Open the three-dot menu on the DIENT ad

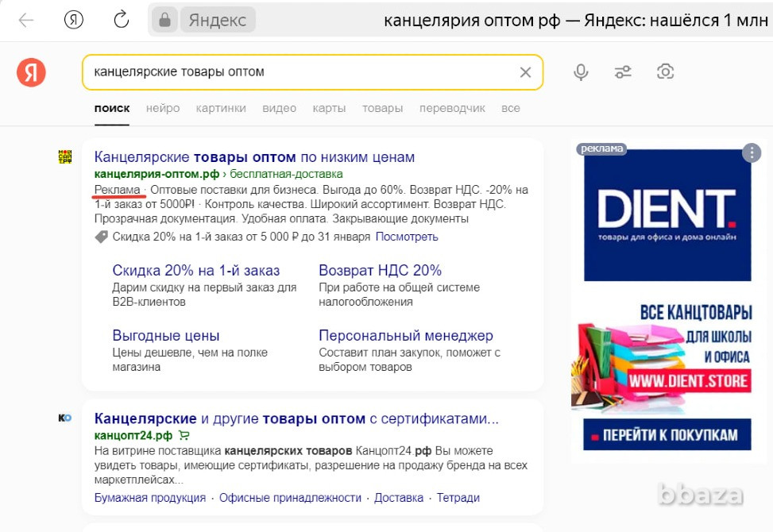750,152
